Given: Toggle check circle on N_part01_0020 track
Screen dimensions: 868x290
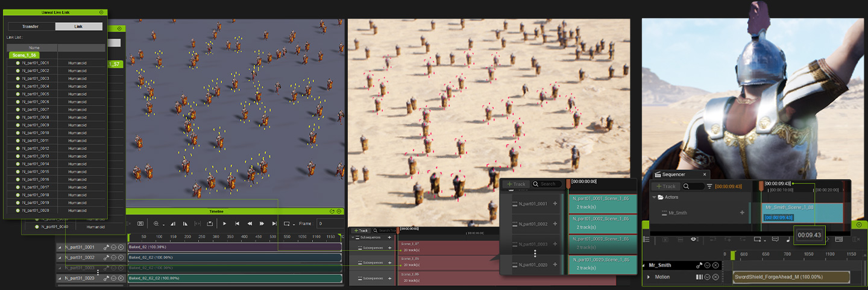Looking at the screenshot, I should coord(114,278).
